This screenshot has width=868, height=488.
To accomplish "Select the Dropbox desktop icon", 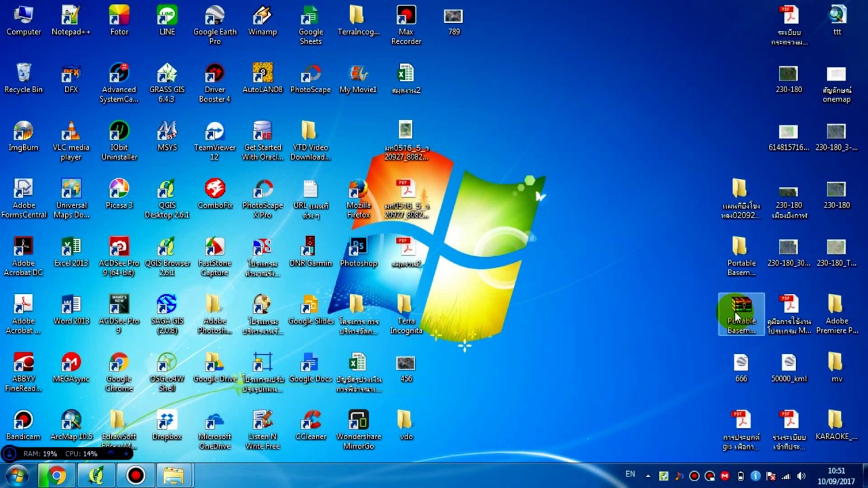I will pos(167,425).
